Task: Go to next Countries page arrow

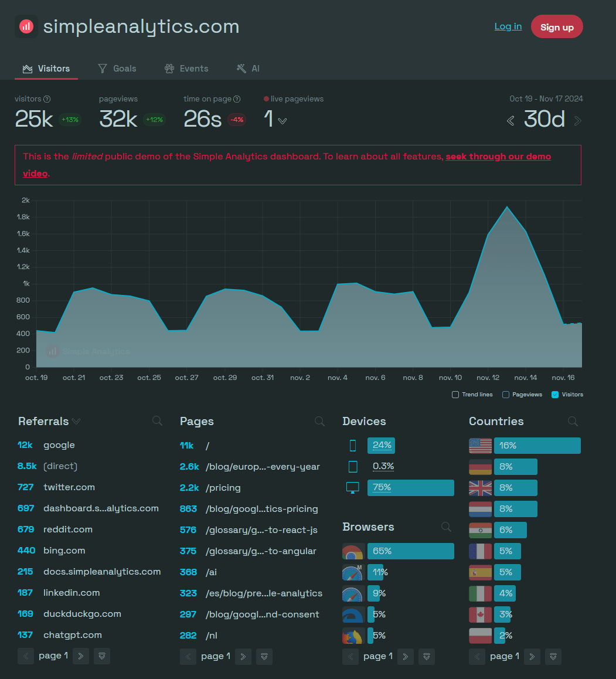Action: [x=532, y=657]
